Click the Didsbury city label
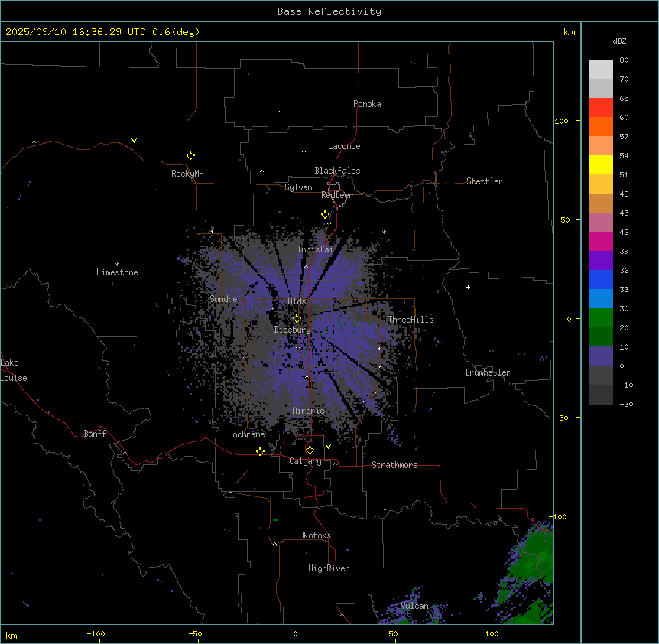The height and width of the screenshot is (644, 659). pos(293,330)
